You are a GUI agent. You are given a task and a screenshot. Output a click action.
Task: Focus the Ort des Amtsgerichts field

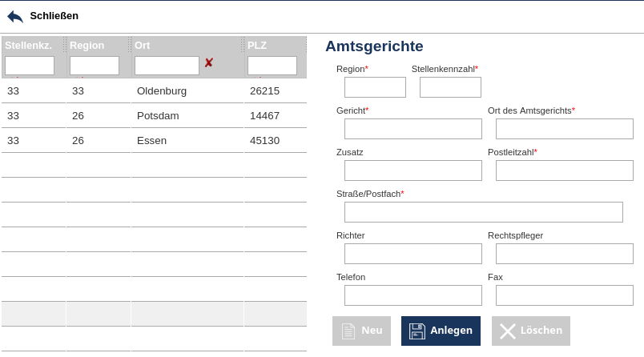(x=565, y=129)
